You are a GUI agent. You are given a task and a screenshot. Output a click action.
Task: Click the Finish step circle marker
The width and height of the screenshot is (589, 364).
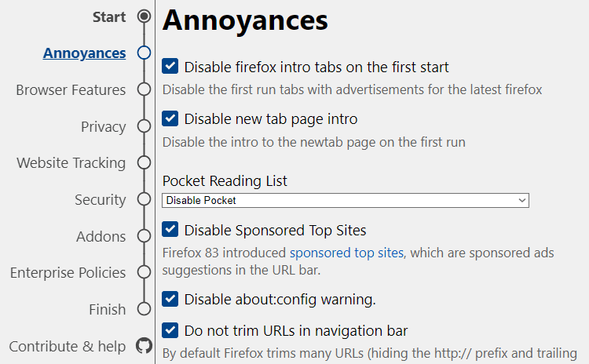(144, 309)
